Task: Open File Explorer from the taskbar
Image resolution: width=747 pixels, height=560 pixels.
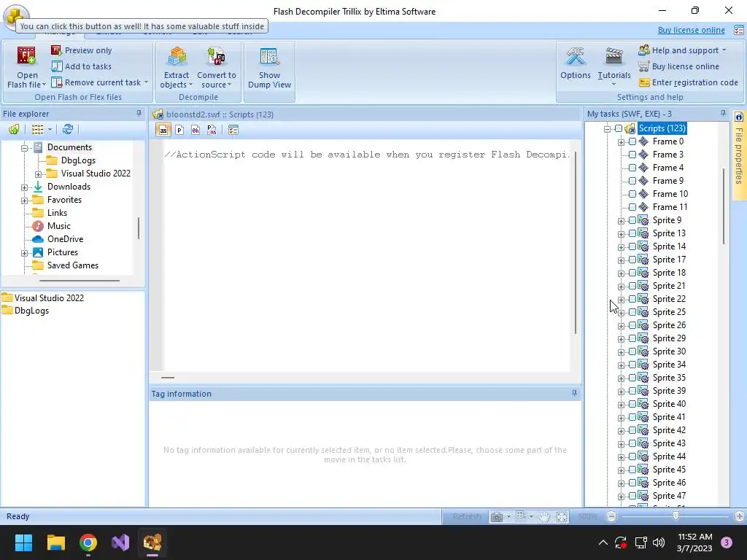Action: click(x=55, y=542)
